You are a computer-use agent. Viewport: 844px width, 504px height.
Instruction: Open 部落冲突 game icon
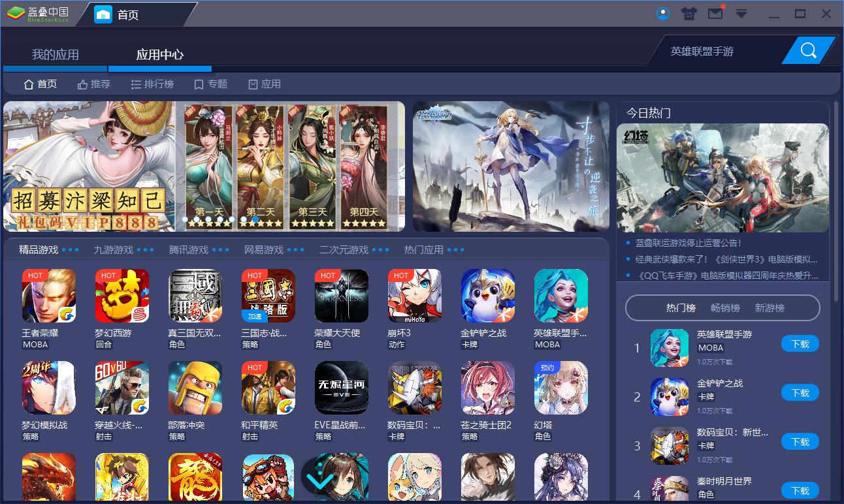(195, 388)
